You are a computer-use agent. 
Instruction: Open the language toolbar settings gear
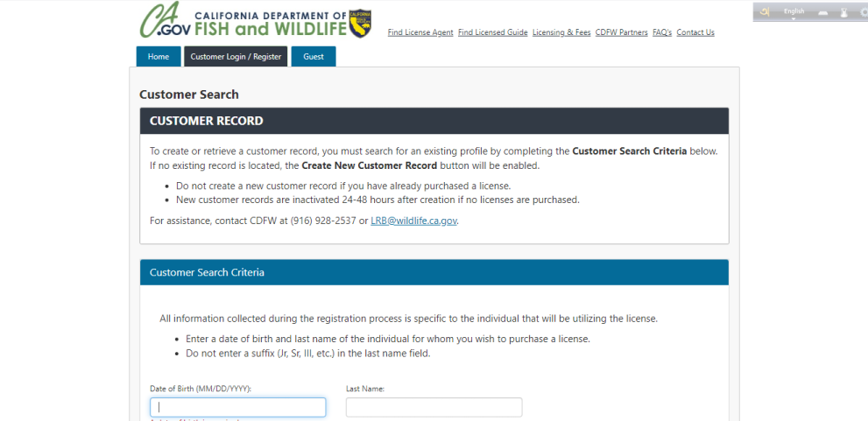pyautogui.click(x=864, y=13)
